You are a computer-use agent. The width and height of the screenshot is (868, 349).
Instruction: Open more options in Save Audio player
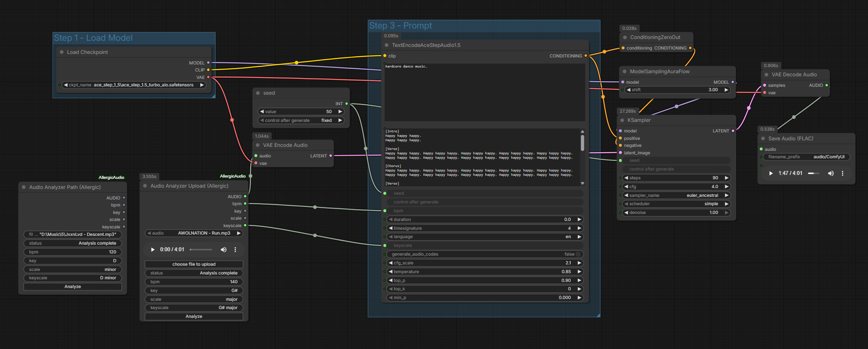point(843,173)
